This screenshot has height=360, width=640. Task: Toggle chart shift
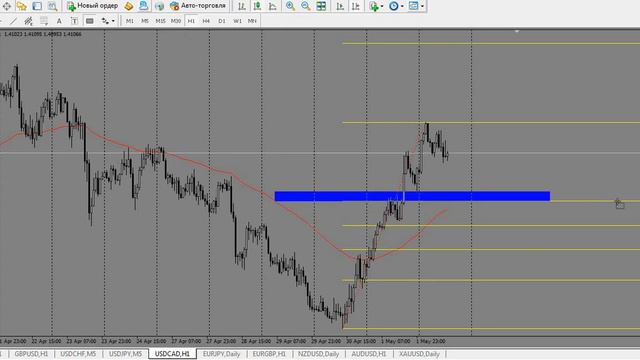point(356,6)
